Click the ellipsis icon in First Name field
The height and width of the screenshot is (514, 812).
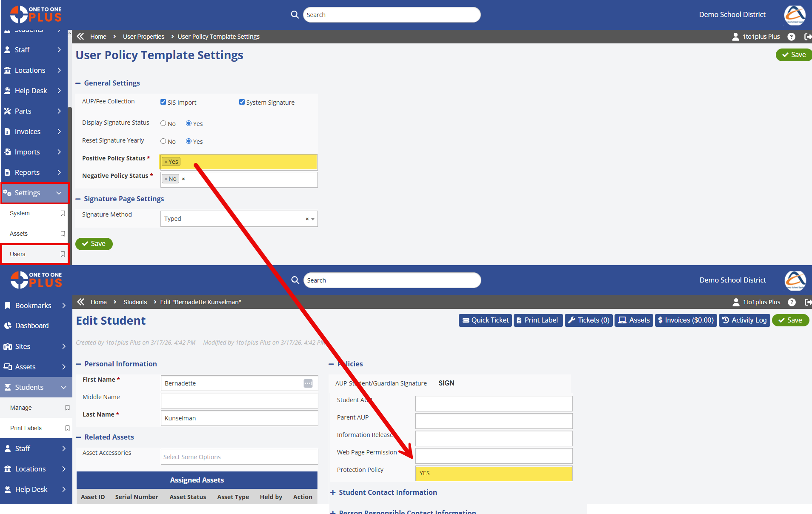click(x=308, y=383)
